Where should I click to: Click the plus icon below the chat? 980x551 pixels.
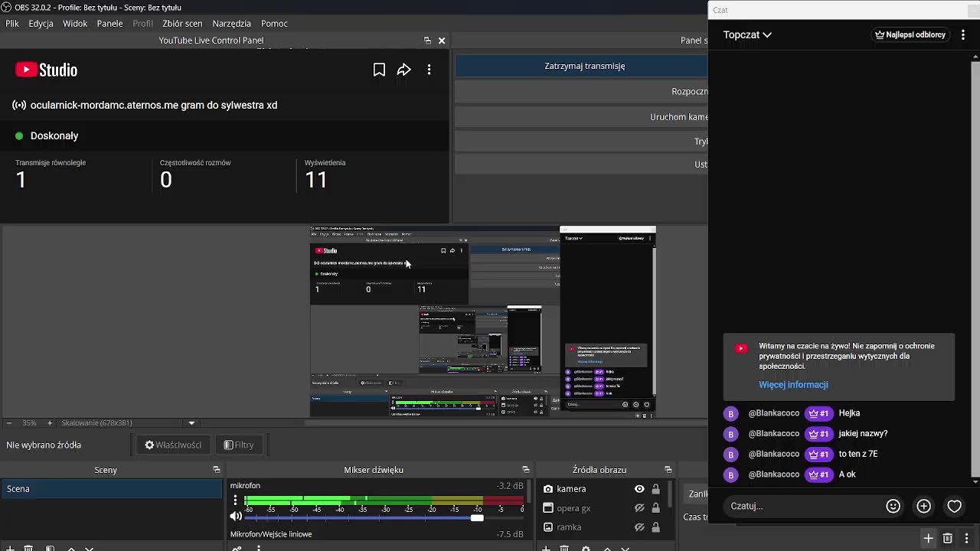[928, 539]
